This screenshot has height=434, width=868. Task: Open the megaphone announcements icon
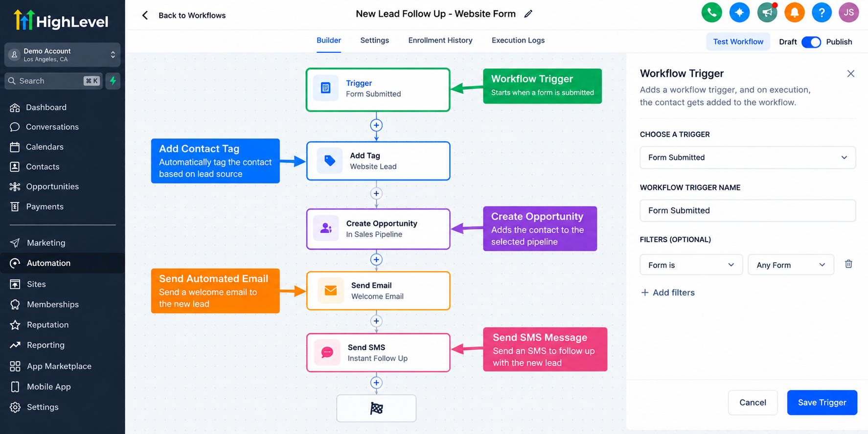point(767,12)
